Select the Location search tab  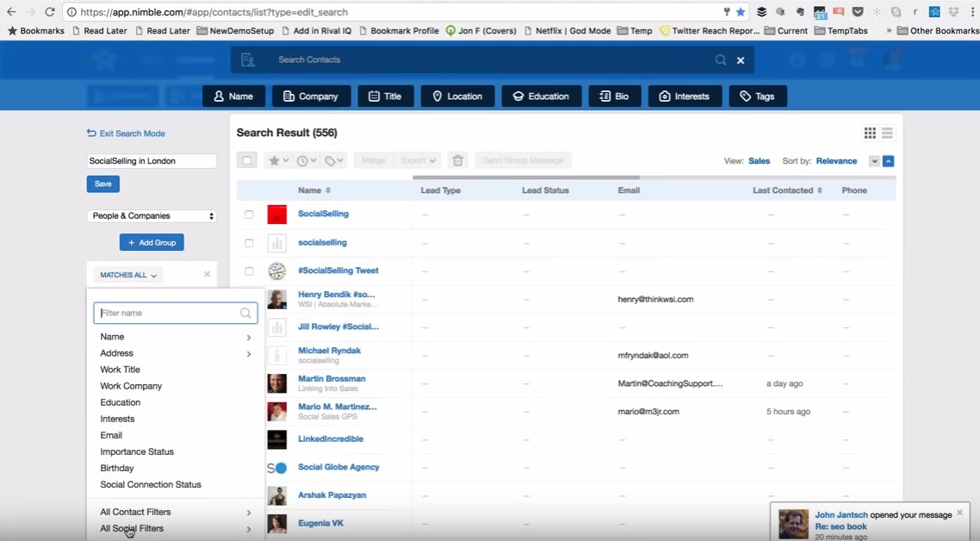457,96
